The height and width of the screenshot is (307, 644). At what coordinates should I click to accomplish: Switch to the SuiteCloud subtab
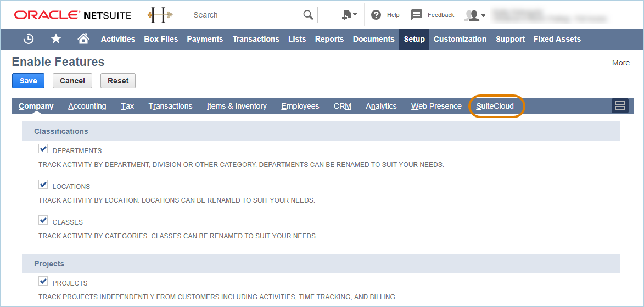[495, 106]
